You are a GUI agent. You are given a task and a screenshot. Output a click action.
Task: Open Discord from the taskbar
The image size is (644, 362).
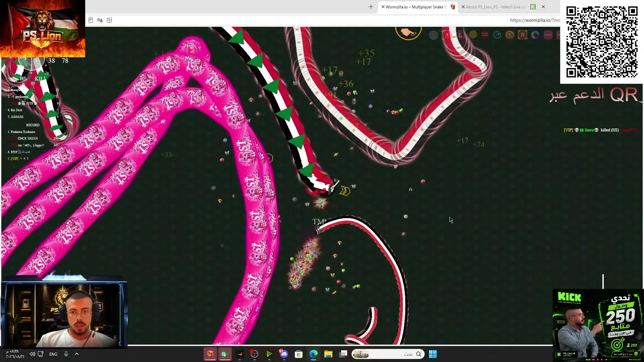tap(284, 354)
